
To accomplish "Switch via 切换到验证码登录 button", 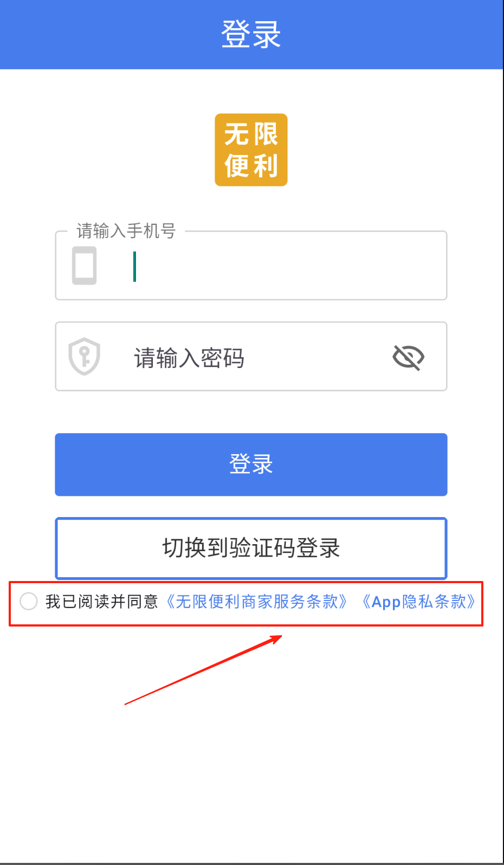I will click(251, 548).
